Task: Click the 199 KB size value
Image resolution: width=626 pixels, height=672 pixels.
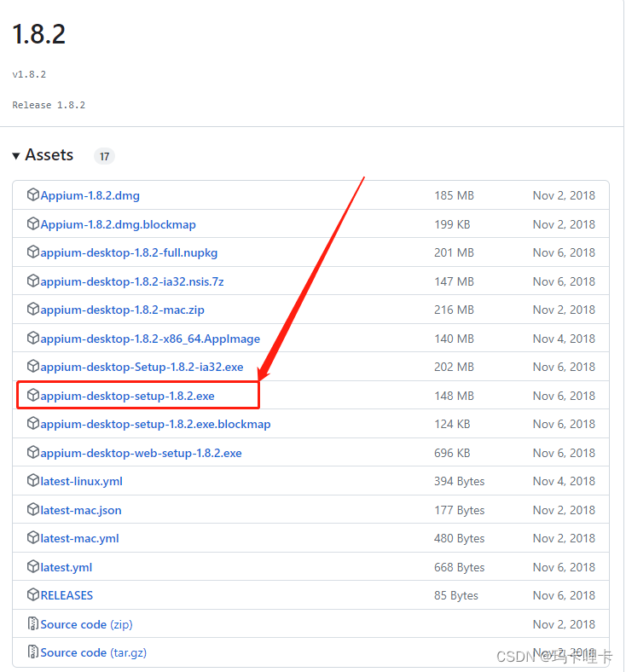Action: (452, 224)
